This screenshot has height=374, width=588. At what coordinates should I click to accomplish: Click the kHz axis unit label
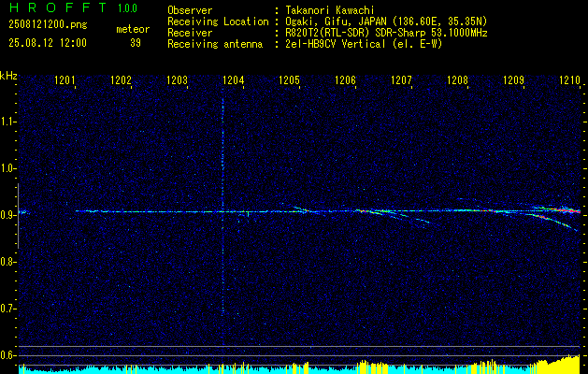tap(8, 76)
